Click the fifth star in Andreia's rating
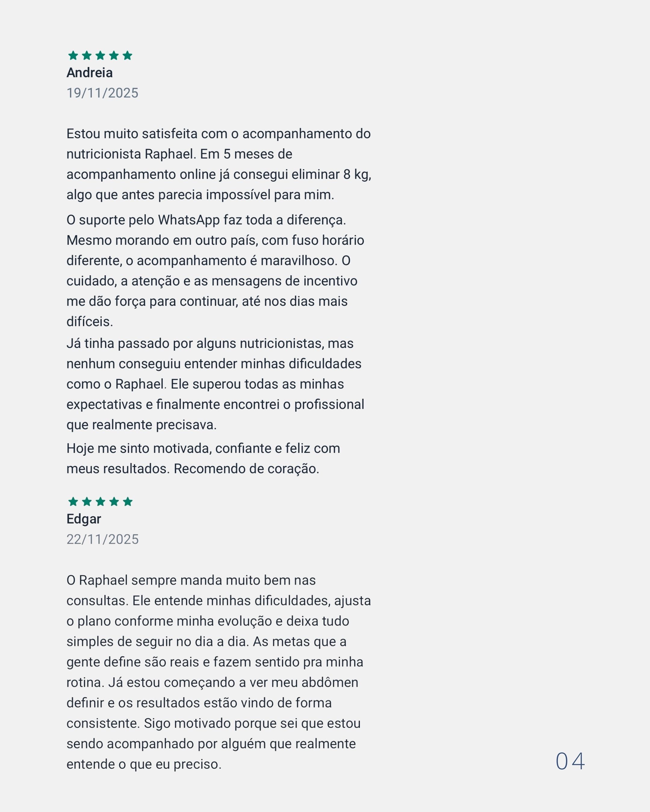This screenshot has width=650, height=812. pyautogui.click(x=127, y=55)
